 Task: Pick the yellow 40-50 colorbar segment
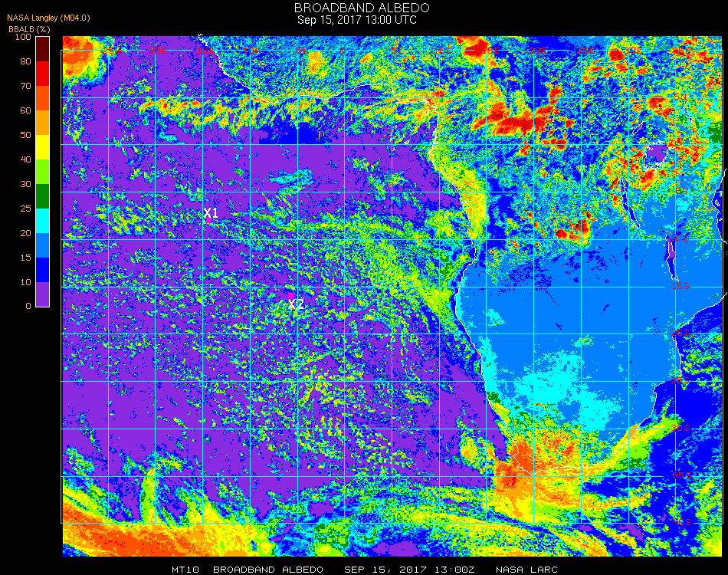(x=42, y=147)
